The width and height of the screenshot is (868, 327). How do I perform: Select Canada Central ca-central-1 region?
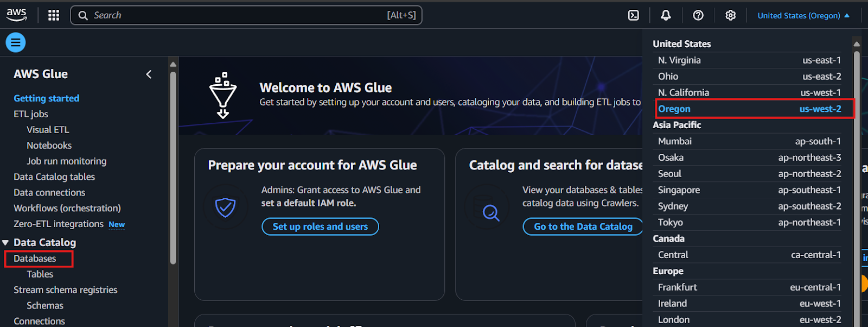click(x=749, y=255)
